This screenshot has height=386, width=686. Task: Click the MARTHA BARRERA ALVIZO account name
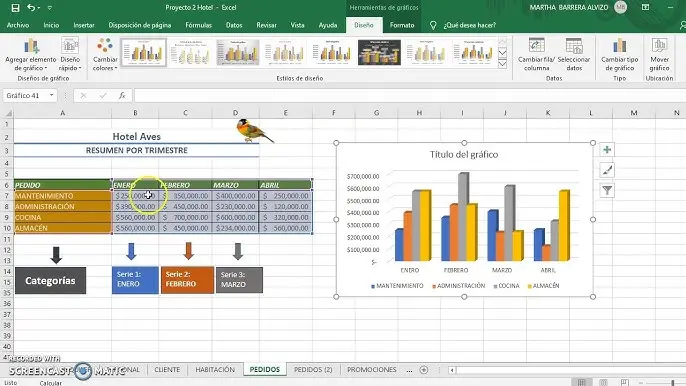point(568,7)
